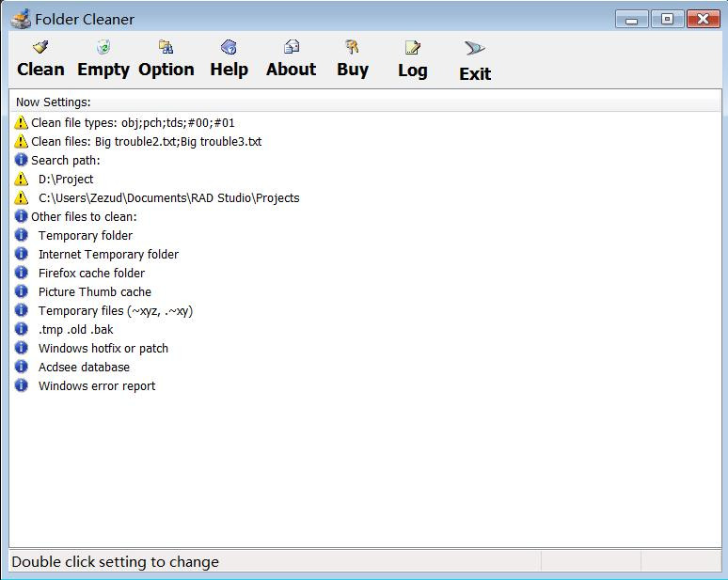Select 'C:\Users\Zezud\Documents\RAD Studio\Projects' text
Screen dimensions: 728x580
point(169,198)
